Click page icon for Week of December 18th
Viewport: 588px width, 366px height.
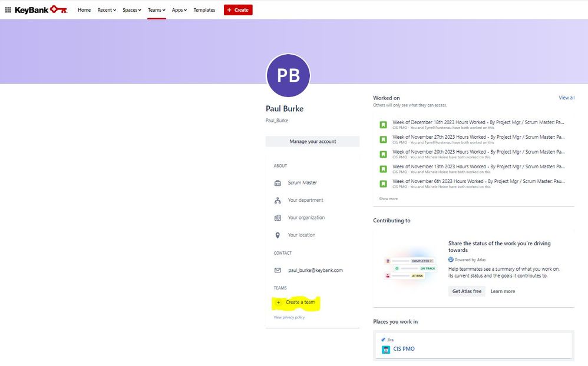tap(383, 125)
